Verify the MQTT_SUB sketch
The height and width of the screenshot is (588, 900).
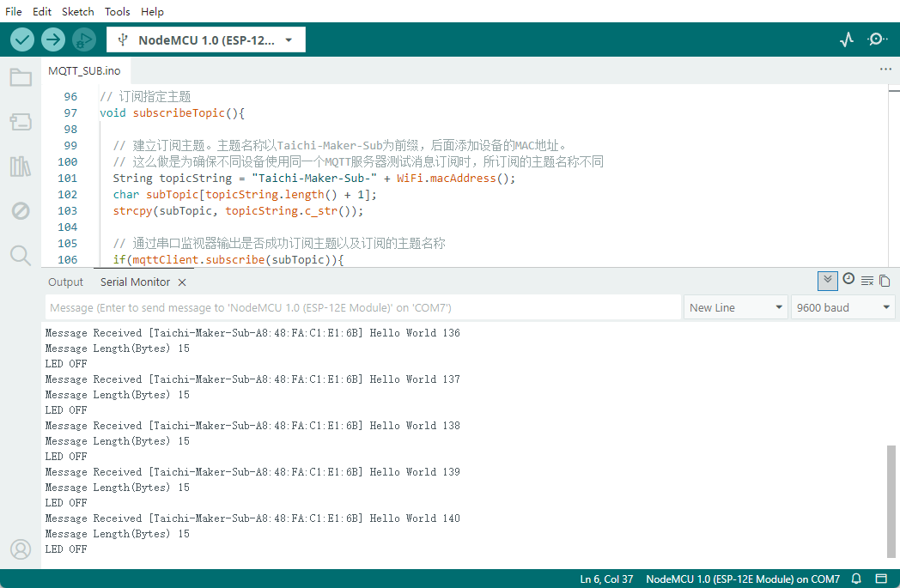(x=22, y=39)
